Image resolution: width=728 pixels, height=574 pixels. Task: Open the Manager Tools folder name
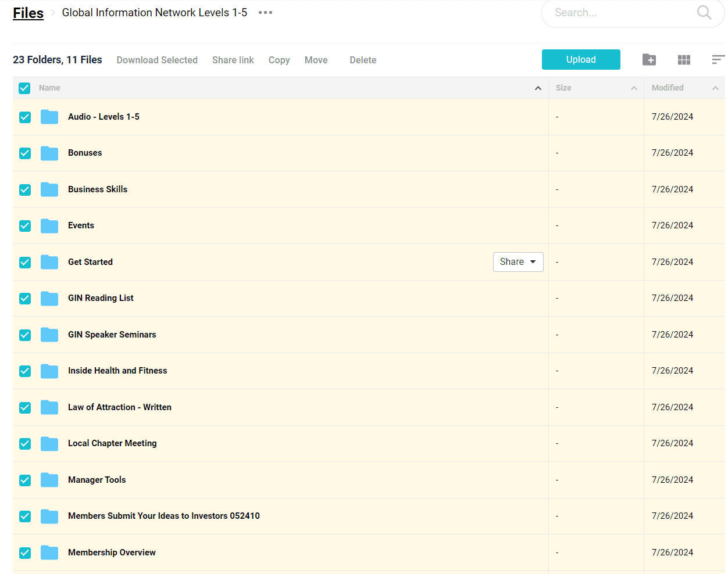pos(97,480)
